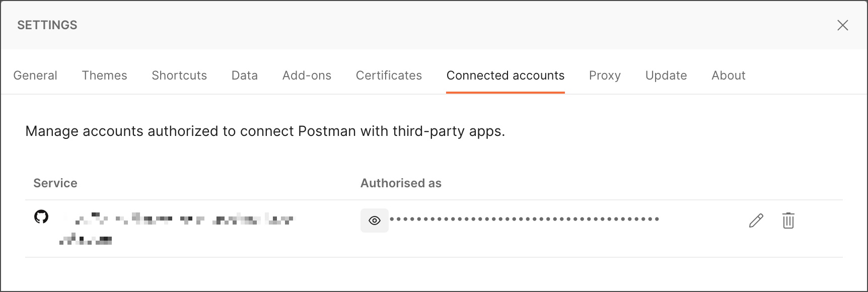Go to the Update tab
This screenshot has height=292, width=868.
[666, 76]
